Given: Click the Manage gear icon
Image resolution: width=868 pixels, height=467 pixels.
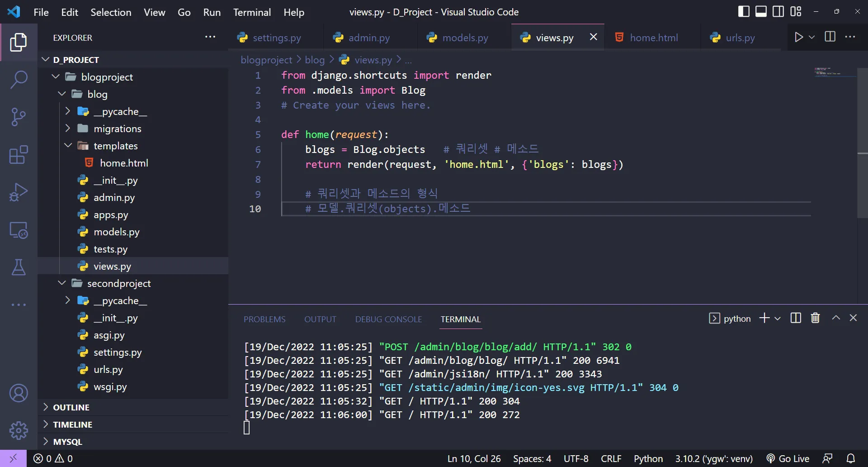Looking at the screenshot, I should 19,430.
